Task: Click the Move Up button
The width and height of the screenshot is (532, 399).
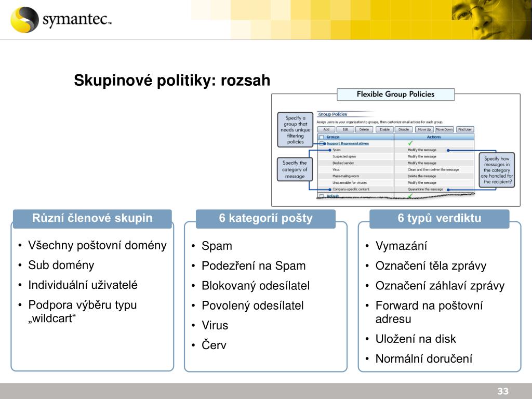Action: click(x=424, y=129)
